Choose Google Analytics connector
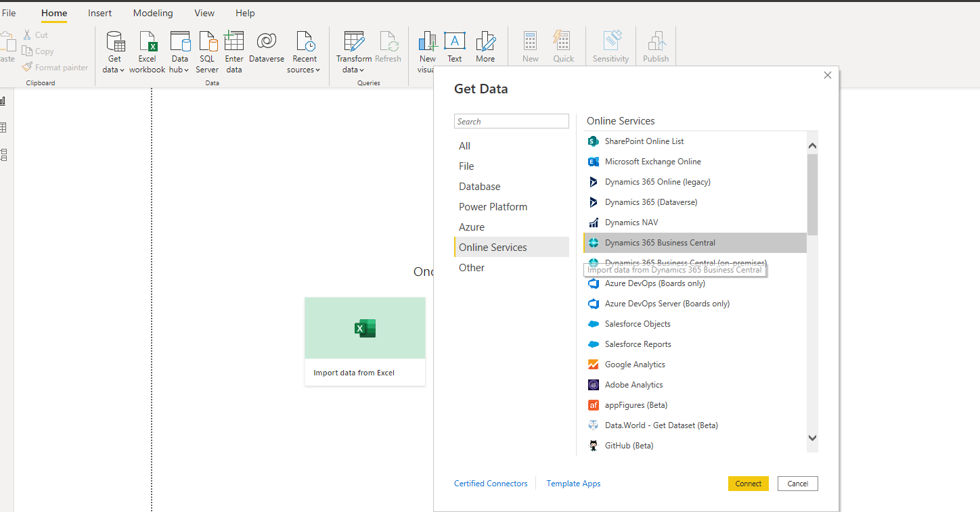Screen dimensions: 980x512 tap(634, 365)
